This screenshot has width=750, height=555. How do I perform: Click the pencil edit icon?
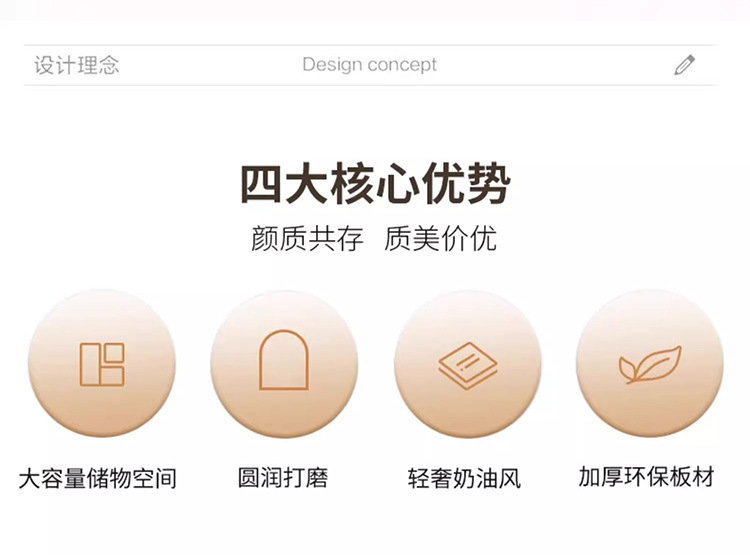pos(684,65)
